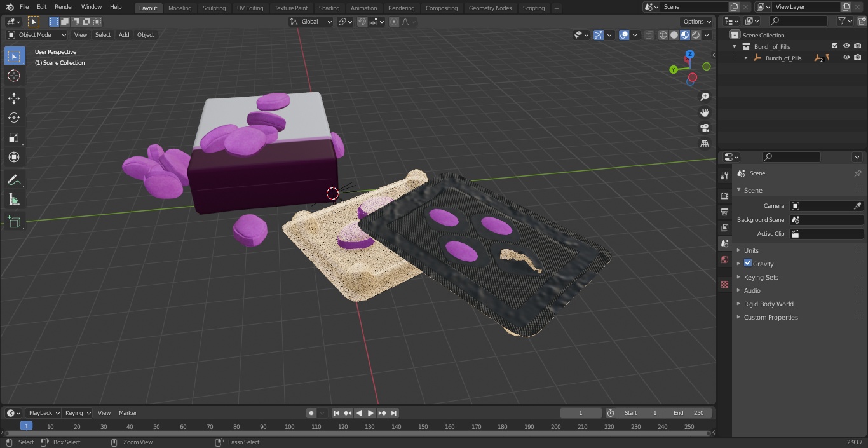Image resolution: width=868 pixels, height=448 pixels.
Task: Open the viewport Add menu
Action: tap(124, 35)
